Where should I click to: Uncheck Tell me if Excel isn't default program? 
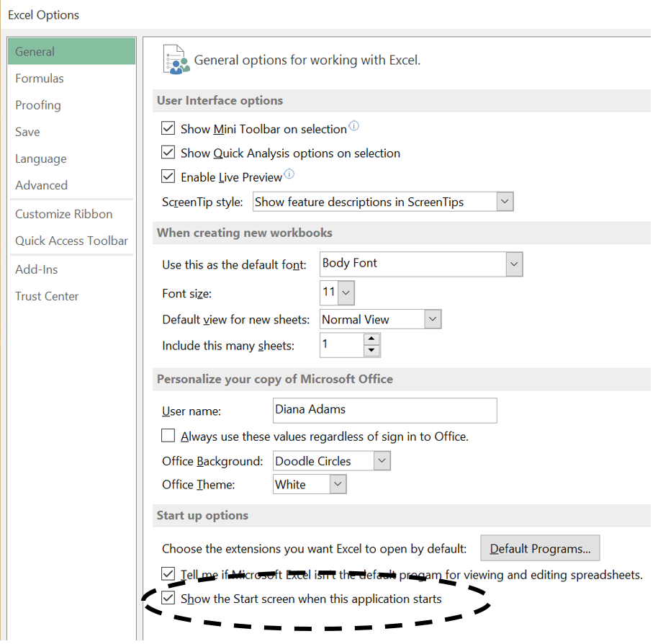click(168, 573)
